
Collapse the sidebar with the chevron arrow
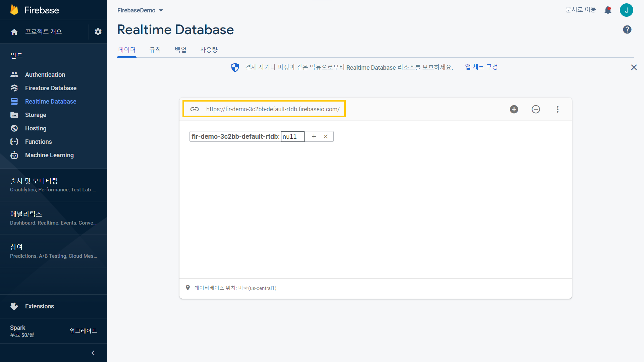93,353
